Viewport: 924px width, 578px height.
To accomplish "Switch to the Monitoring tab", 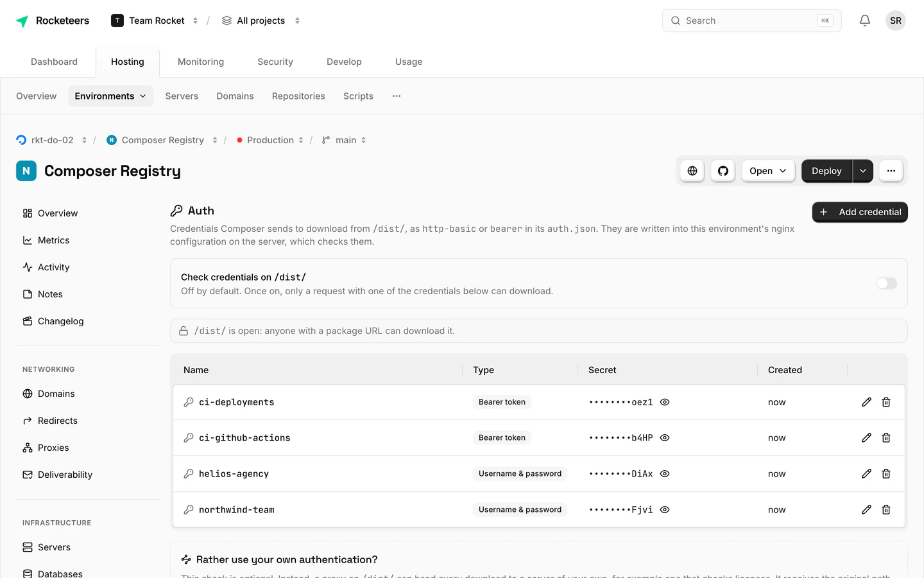I will [x=201, y=62].
